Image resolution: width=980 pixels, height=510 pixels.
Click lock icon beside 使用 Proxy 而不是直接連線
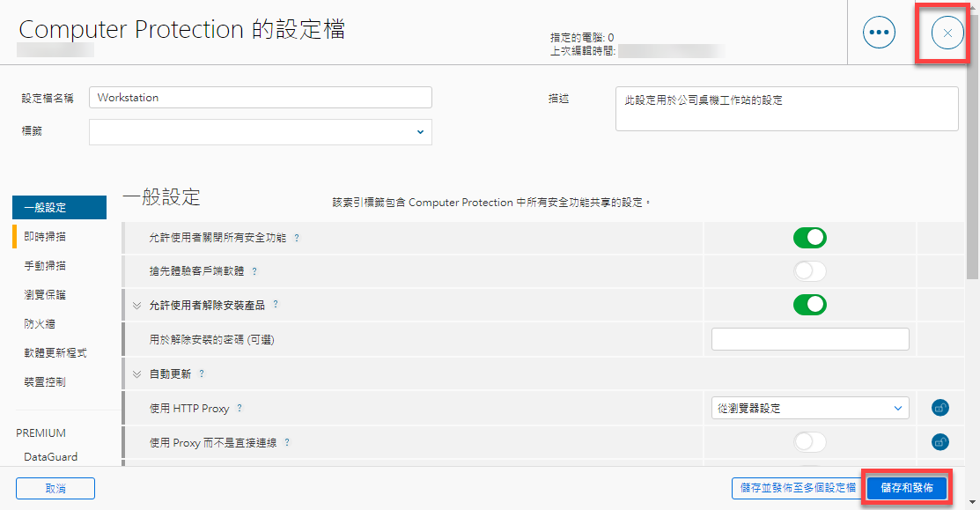coord(939,442)
